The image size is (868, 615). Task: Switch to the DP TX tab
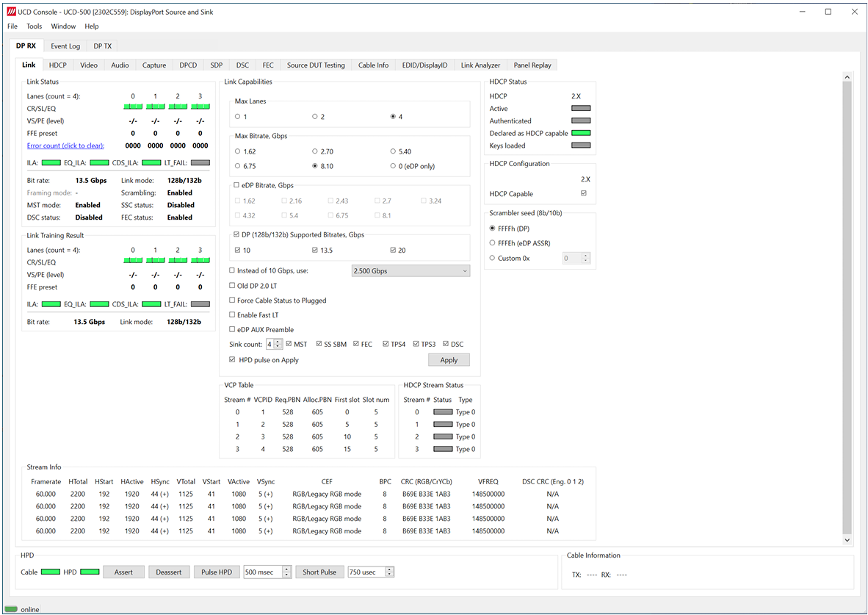pyautogui.click(x=102, y=46)
